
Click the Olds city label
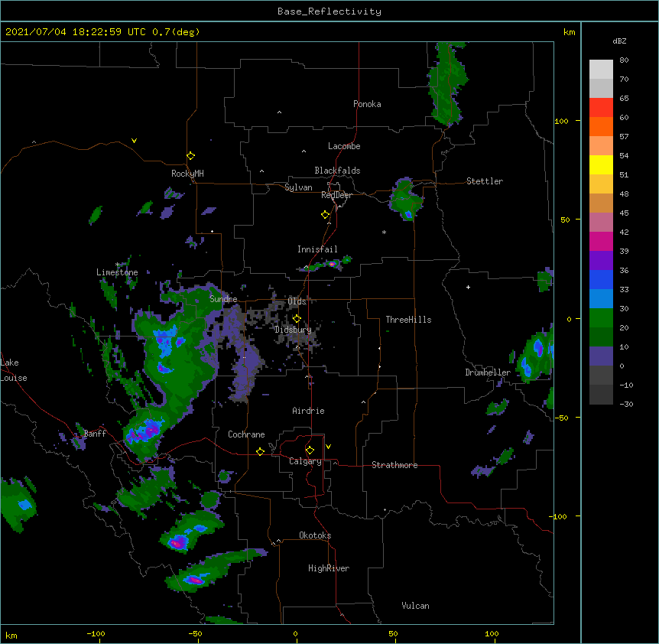(297, 301)
